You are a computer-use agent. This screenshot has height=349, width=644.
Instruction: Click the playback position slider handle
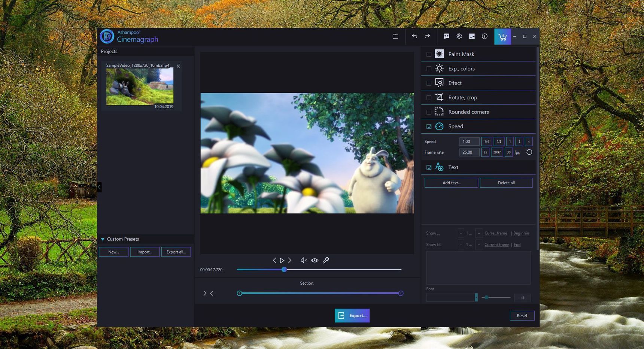point(284,269)
